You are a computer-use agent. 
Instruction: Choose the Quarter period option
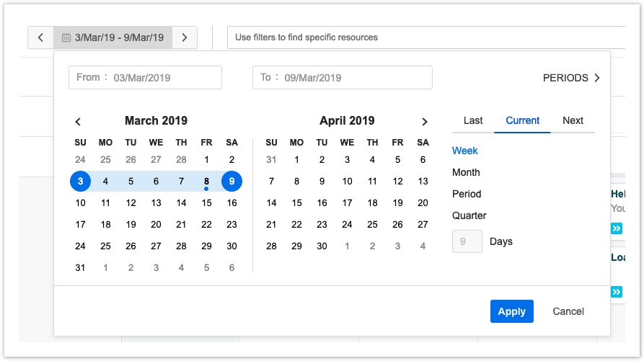(469, 215)
